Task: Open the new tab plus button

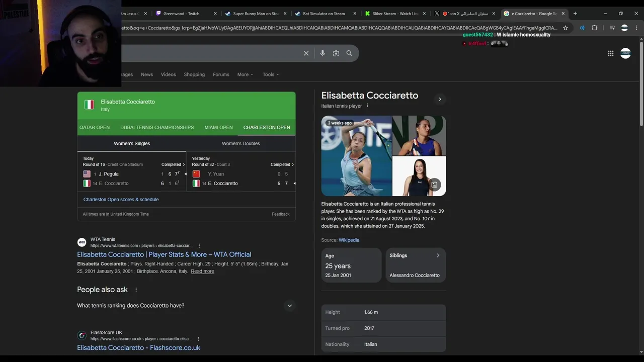Action: pos(575,14)
